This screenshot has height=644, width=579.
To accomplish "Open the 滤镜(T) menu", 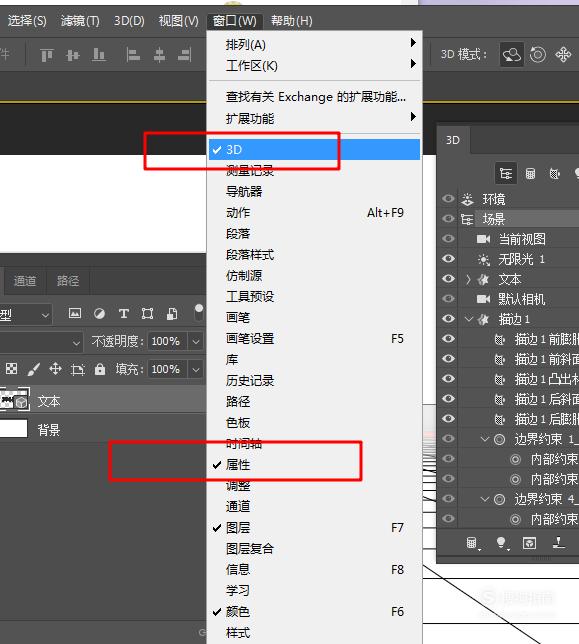I will [80, 21].
